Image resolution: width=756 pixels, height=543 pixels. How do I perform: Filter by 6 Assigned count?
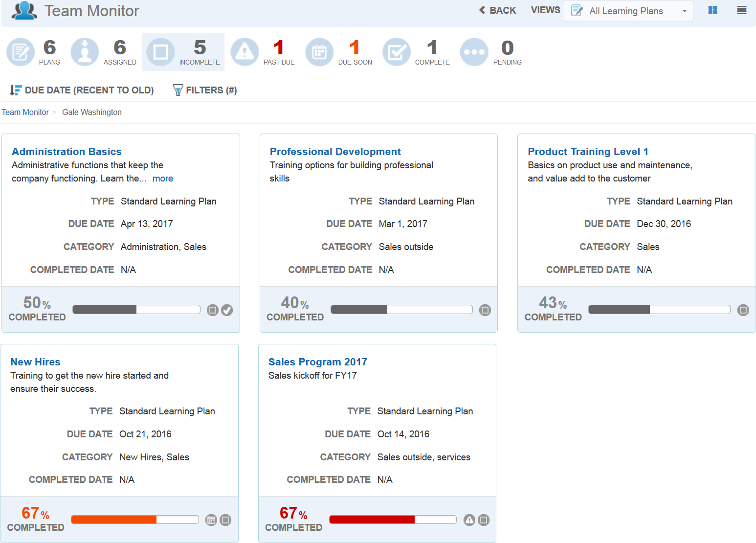click(x=120, y=47)
